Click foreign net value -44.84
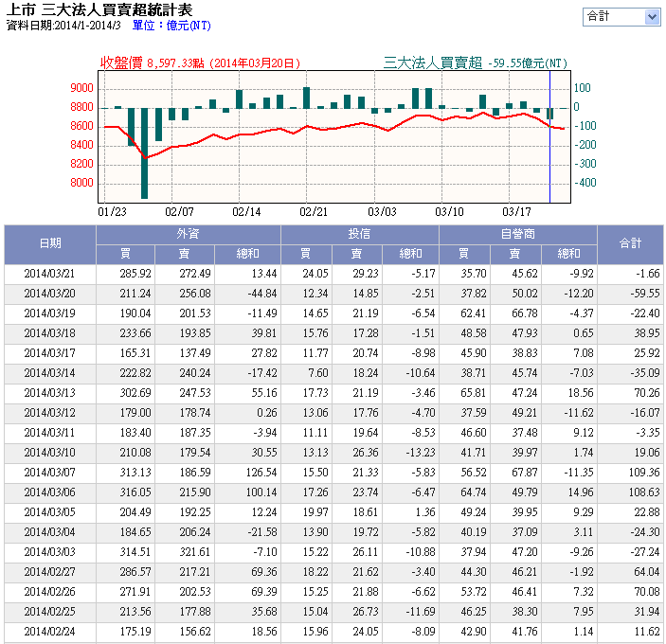The height and width of the screenshot is (644, 666). coord(262,294)
